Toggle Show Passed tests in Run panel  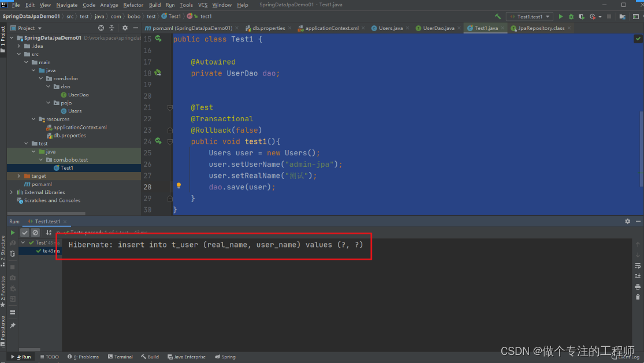tap(24, 233)
